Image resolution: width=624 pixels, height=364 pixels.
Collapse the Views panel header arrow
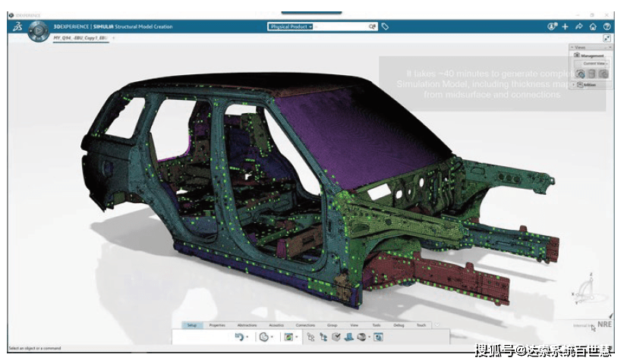(x=572, y=47)
